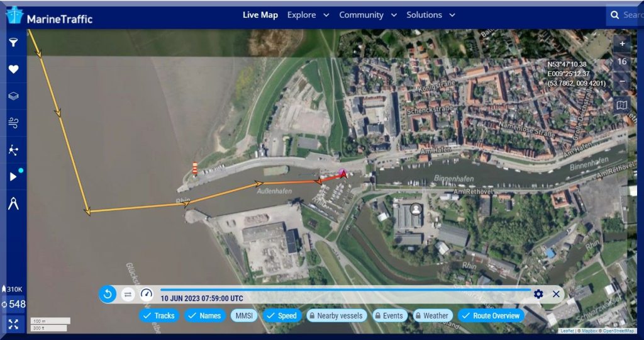
Task: Select the distance measuring compass tool
Action: [x=13, y=203]
